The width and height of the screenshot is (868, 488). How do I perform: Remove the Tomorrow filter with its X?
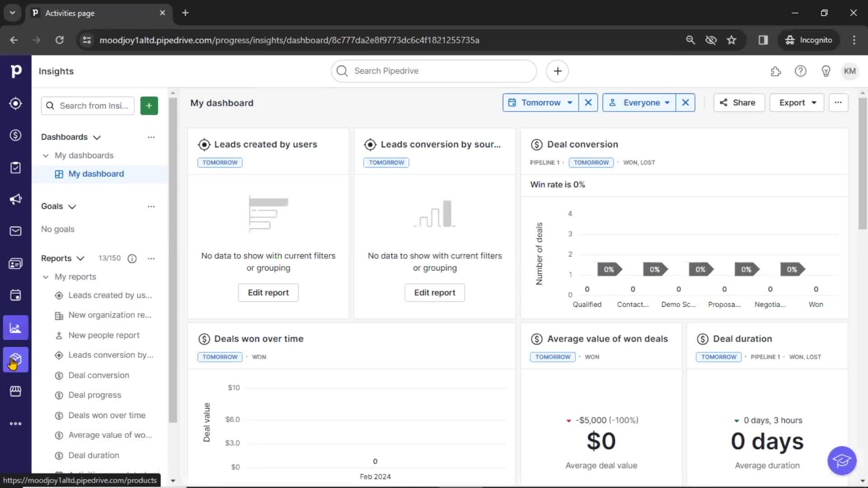(x=588, y=103)
